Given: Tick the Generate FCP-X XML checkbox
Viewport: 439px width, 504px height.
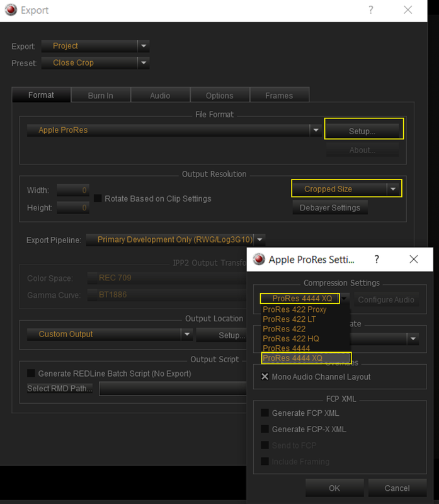Looking at the screenshot, I should 265,429.
